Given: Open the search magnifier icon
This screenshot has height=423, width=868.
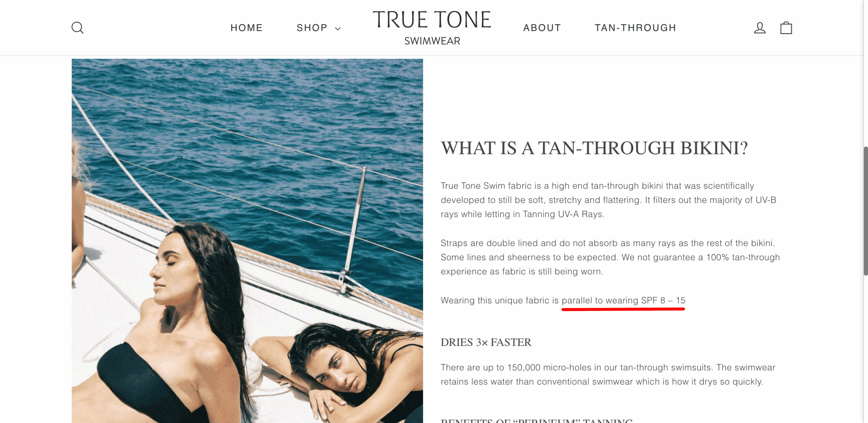Looking at the screenshot, I should [x=77, y=28].
